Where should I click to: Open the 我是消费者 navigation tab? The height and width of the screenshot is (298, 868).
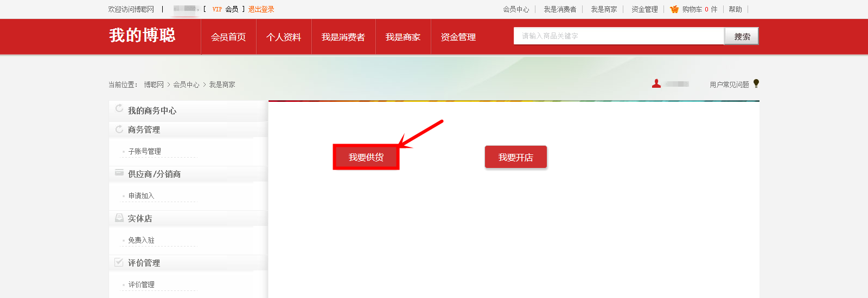(343, 37)
